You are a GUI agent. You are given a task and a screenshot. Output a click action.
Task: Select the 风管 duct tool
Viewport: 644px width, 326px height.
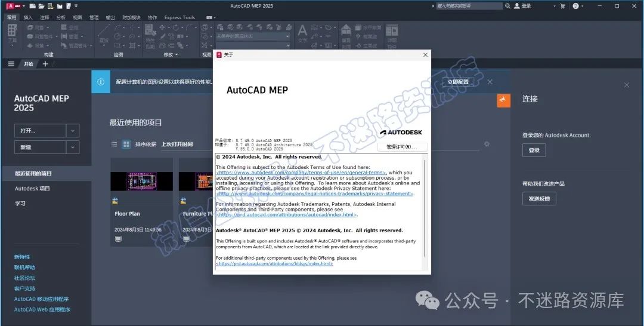pyautogui.click(x=38, y=27)
